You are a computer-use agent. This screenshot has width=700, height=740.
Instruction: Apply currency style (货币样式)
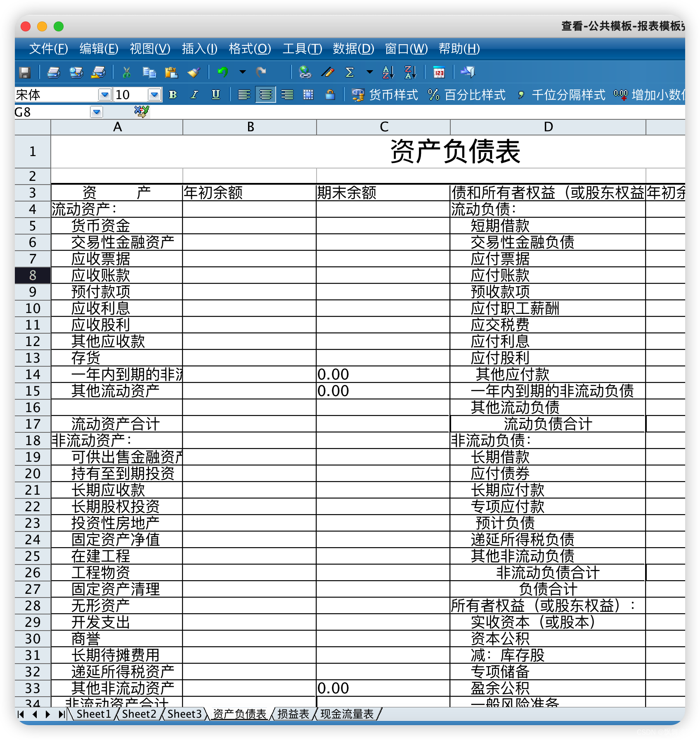pyautogui.click(x=385, y=95)
